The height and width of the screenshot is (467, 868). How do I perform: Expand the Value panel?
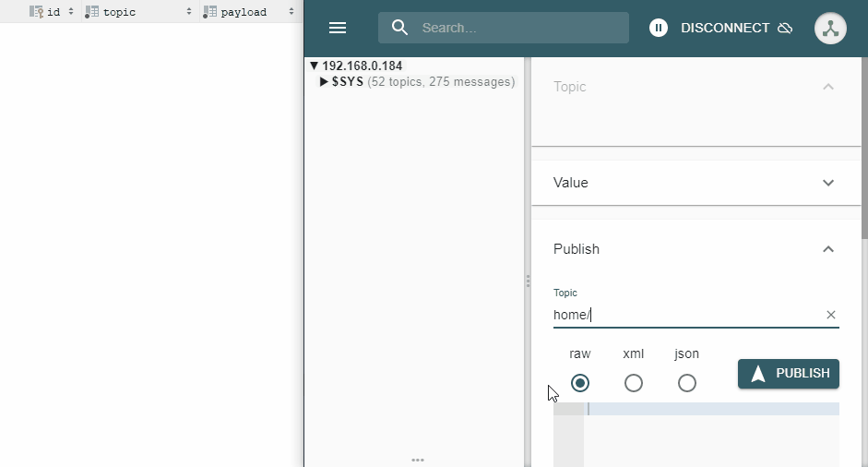[827, 183]
